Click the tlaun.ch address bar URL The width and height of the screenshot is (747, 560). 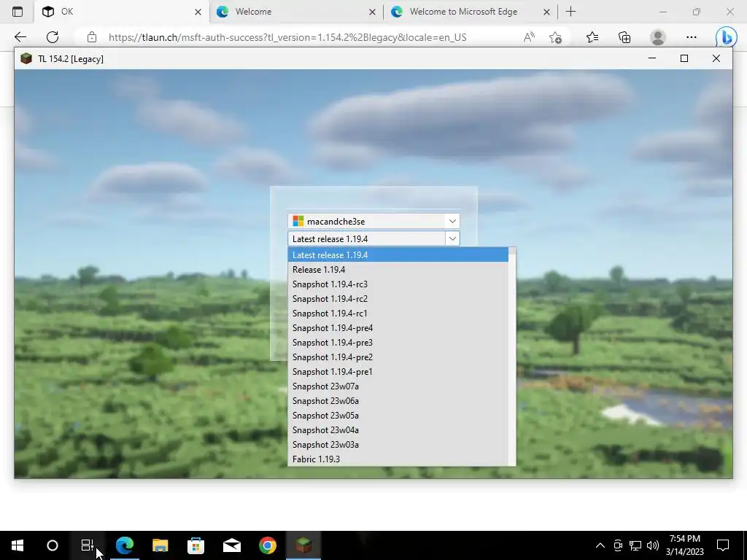click(x=287, y=37)
